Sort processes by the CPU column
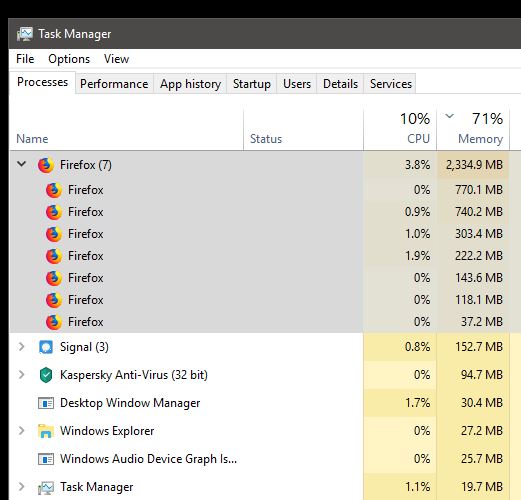This screenshot has height=500, width=521. 400,129
